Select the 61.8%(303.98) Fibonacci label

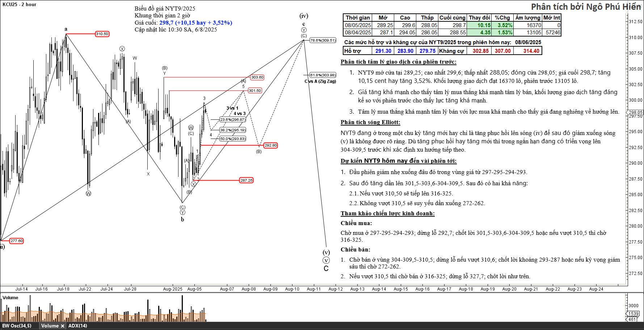[x=323, y=75]
